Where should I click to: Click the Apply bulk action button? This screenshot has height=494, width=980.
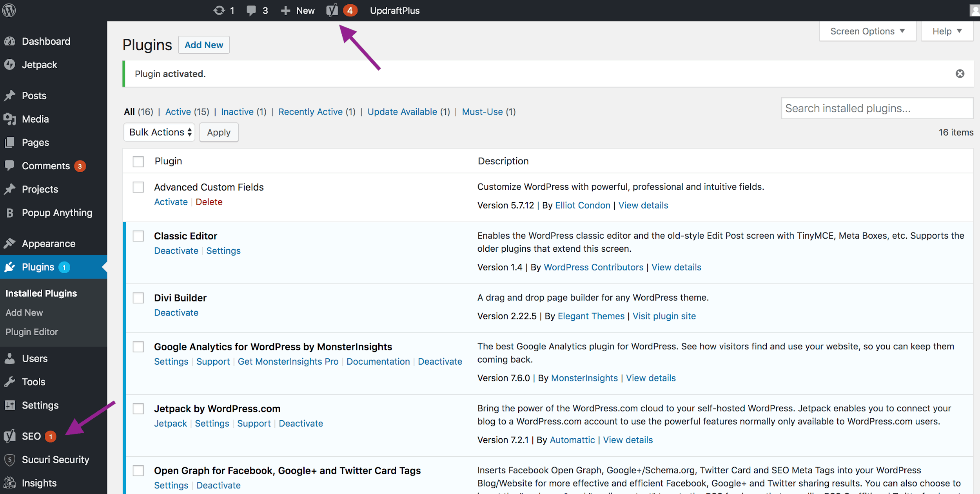[219, 133]
